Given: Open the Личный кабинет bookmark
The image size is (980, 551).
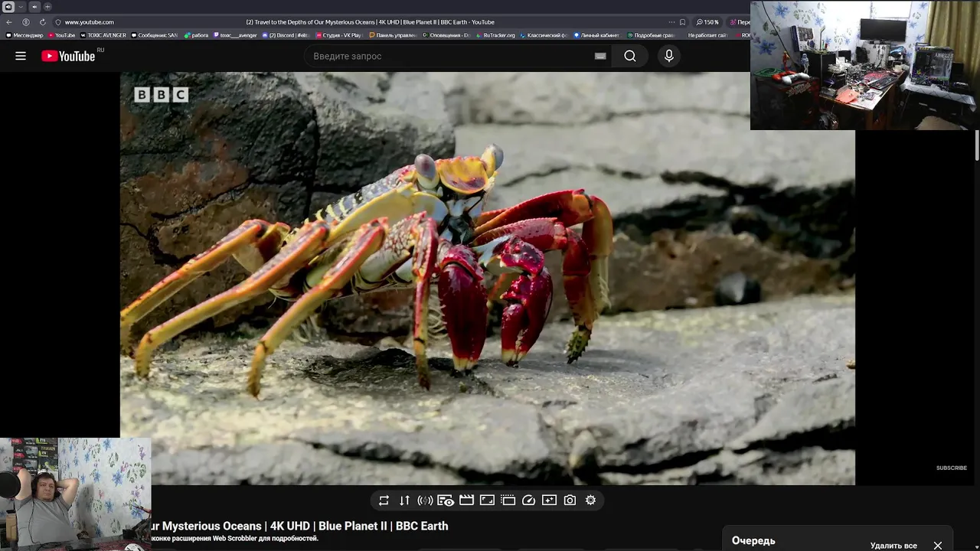Looking at the screenshot, I should pyautogui.click(x=596, y=35).
